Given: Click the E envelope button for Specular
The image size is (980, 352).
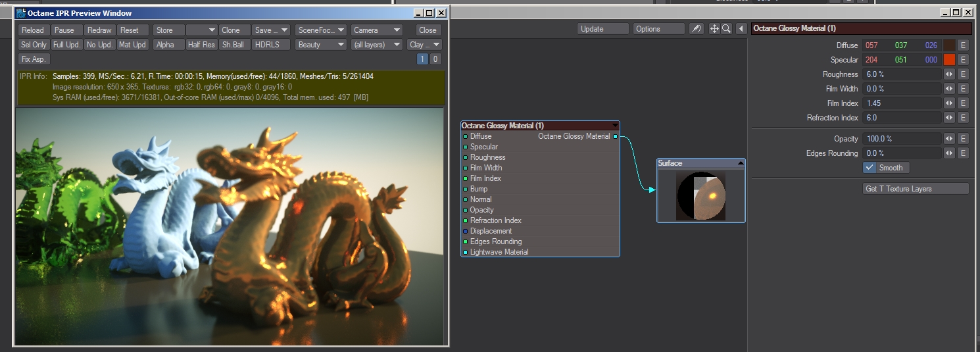Looking at the screenshot, I should point(963,60).
